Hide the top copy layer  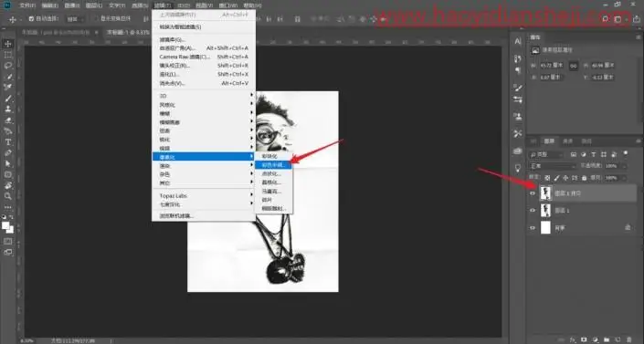click(533, 193)
